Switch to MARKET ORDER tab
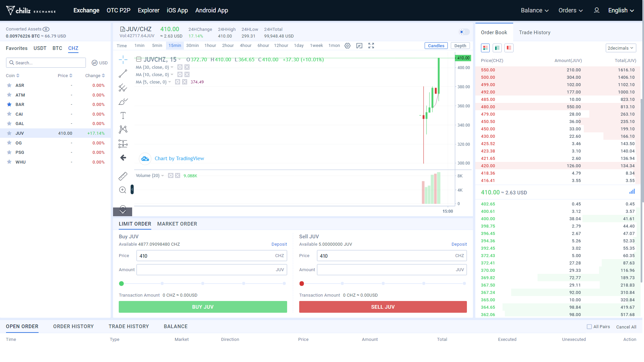The image size is (644, 362). pos(177,224)
